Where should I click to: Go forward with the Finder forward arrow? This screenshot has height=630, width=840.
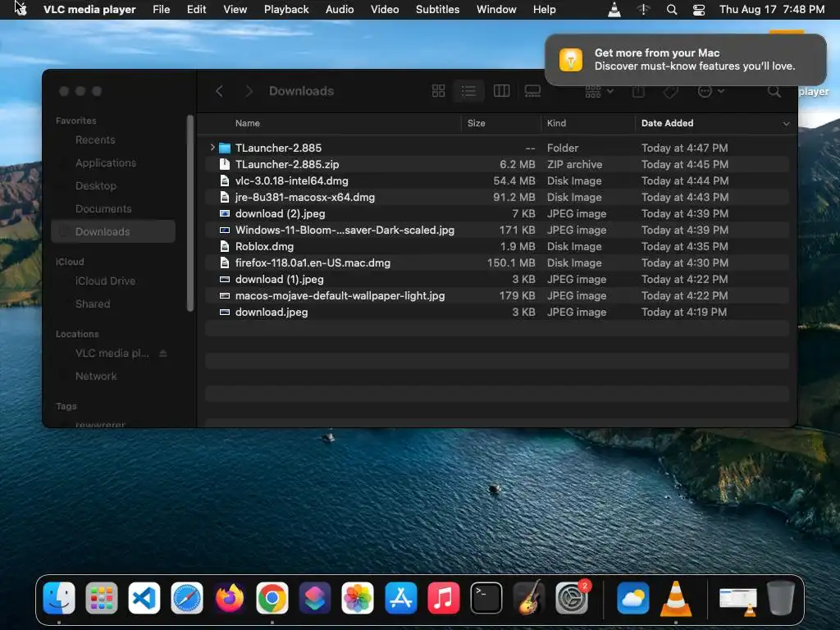tap(249, 91)
